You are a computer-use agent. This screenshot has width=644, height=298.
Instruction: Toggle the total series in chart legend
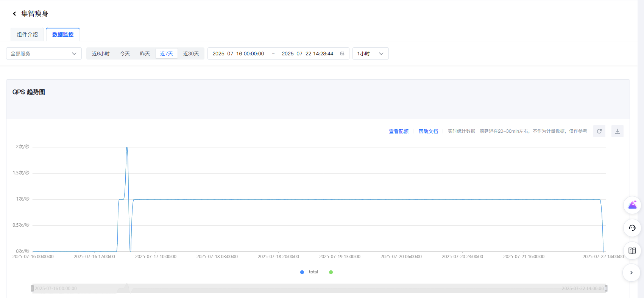(x=309, y=272)
